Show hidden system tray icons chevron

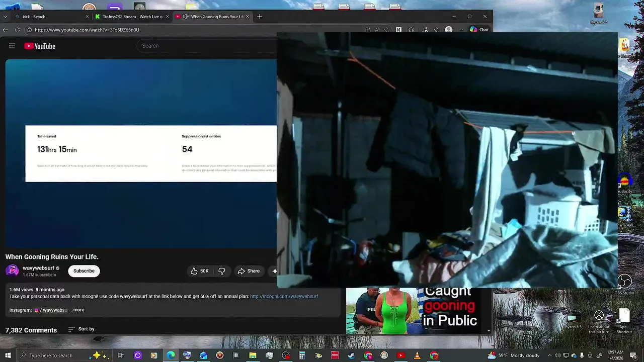coord(549,355)
